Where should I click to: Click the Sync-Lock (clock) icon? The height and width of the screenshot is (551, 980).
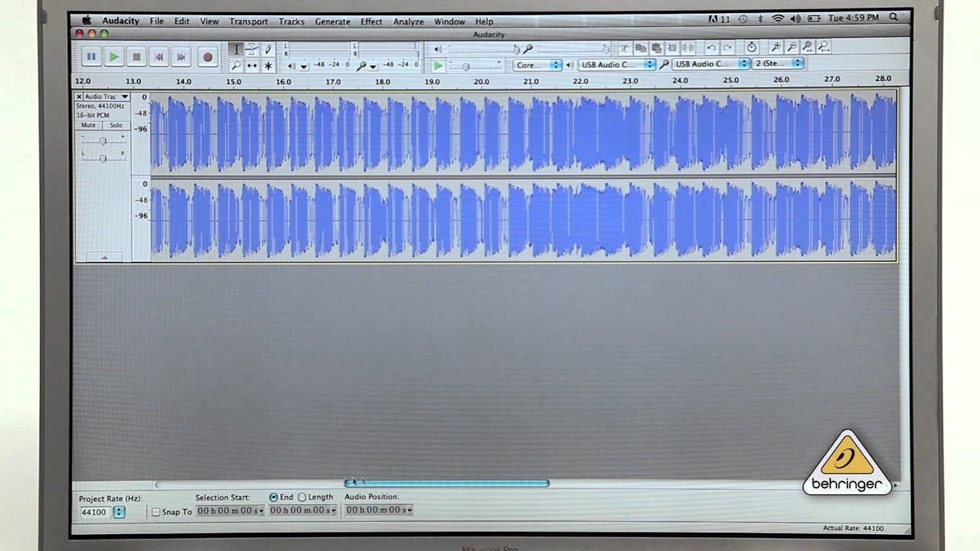(751, 47)
